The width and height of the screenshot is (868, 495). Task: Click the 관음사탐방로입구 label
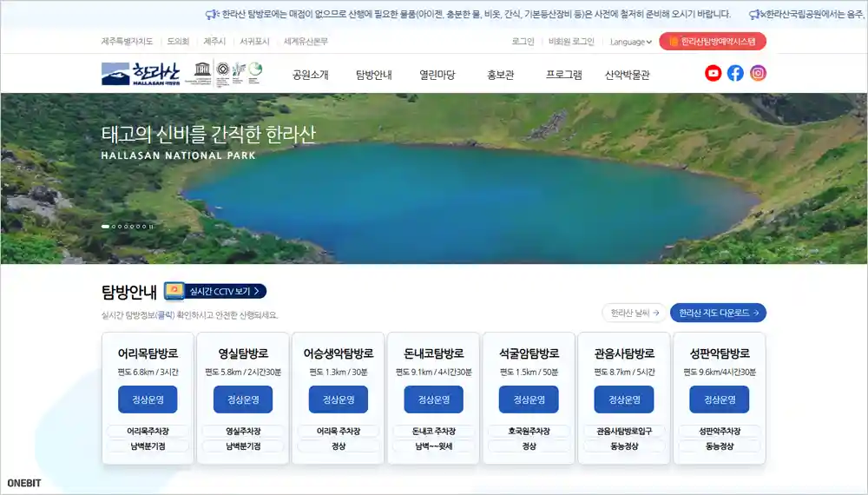624,431
